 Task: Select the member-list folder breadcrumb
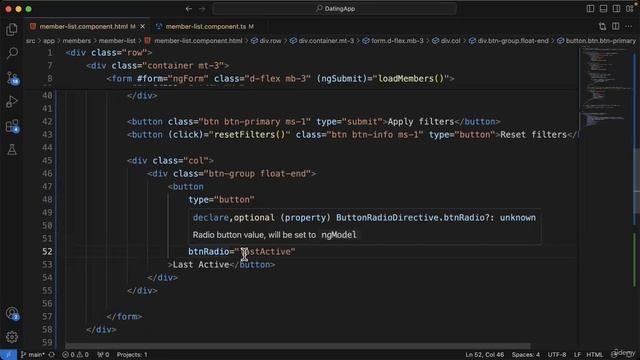click(117, 40)
